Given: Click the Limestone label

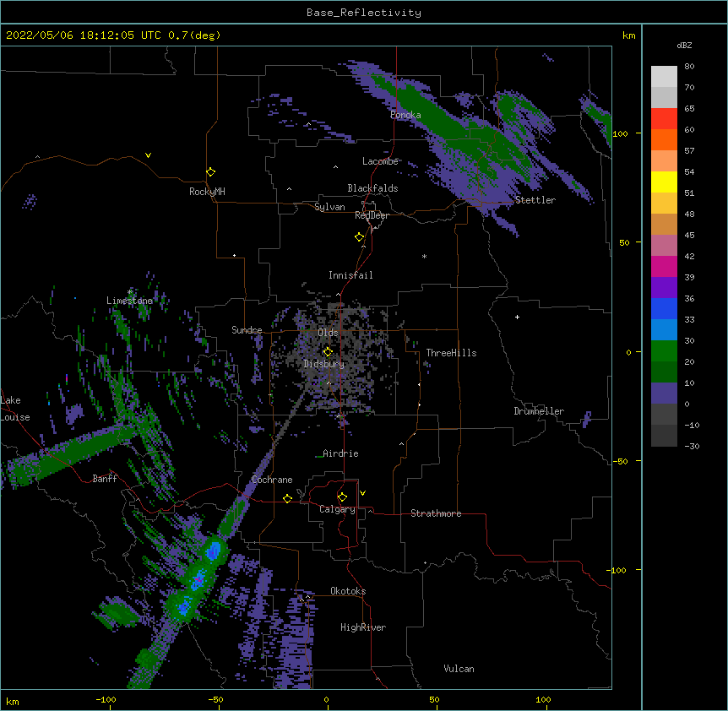Looking at the screenshot, I should click(x=129, y=301).
